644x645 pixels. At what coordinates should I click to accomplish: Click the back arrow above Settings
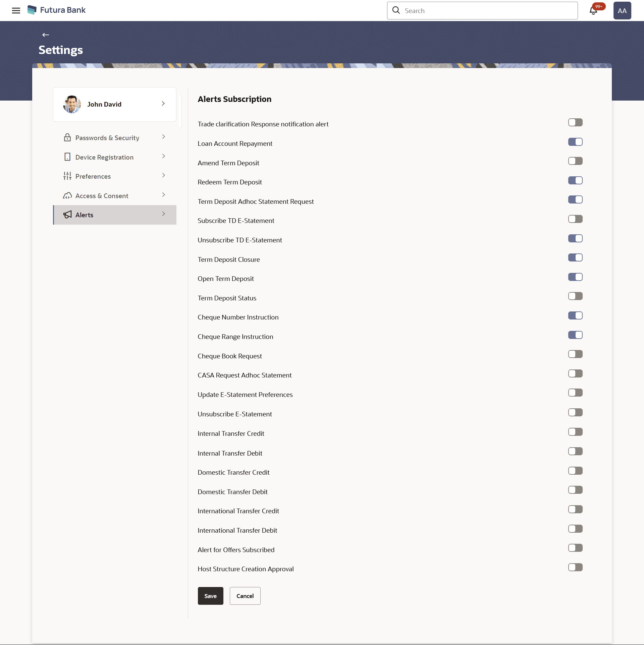[46, 35]
